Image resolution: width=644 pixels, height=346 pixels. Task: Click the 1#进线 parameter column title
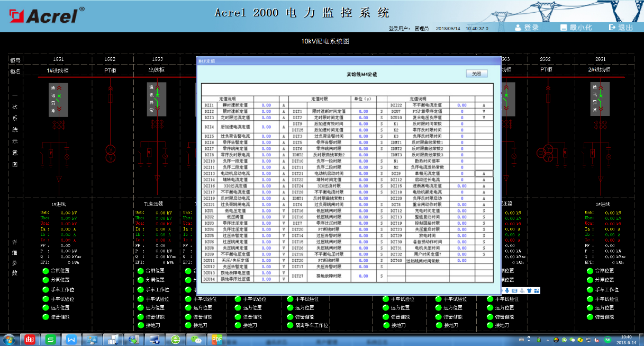click(x=58, y=203)
